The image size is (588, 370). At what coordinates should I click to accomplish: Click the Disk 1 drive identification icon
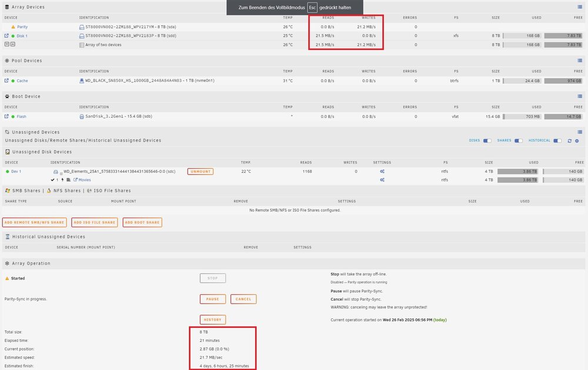pyautogui.click(x=82, y=36)
